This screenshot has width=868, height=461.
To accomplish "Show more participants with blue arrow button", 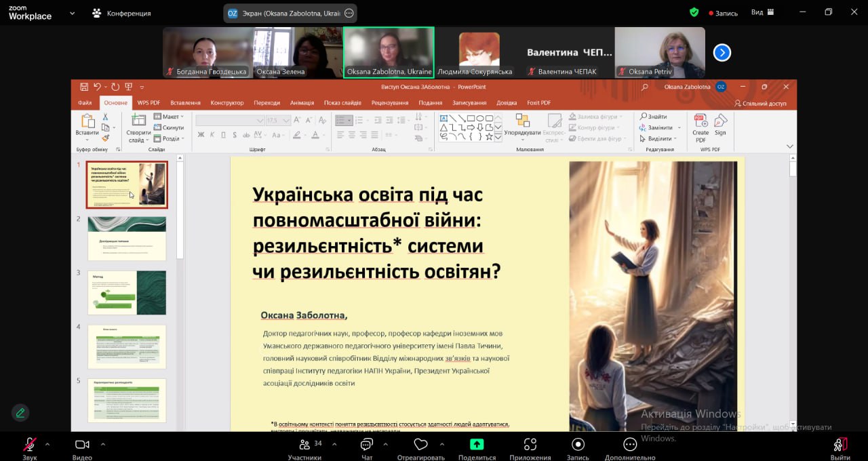I will [722, 52].
